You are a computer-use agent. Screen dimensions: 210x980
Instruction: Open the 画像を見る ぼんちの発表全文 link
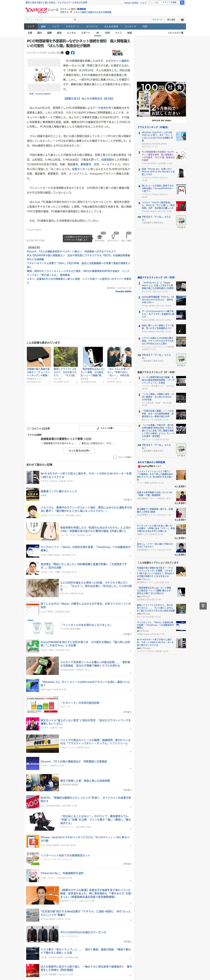[89, 98]
